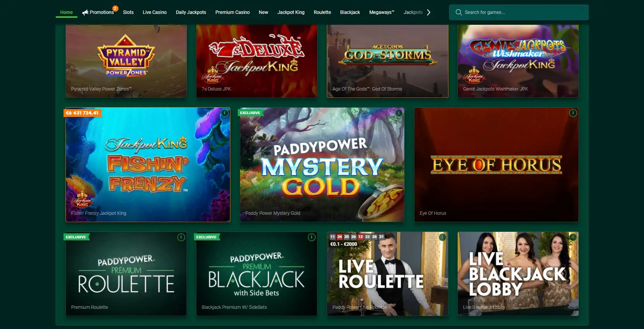The height and width of the screenshot is (329, 644).
Task: Open info icon on Premium Roulette tile
Action: click(x=181, y=237)
